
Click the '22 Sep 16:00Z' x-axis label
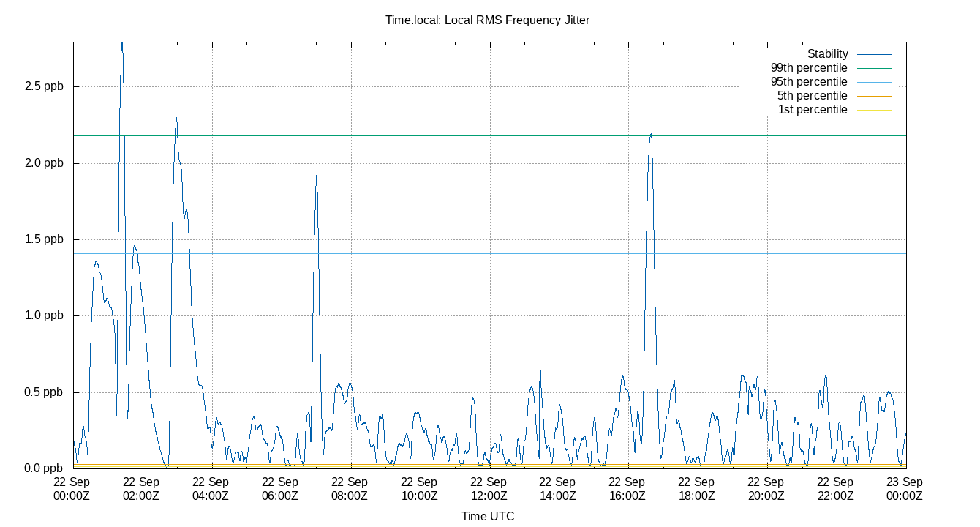(627, 489)
